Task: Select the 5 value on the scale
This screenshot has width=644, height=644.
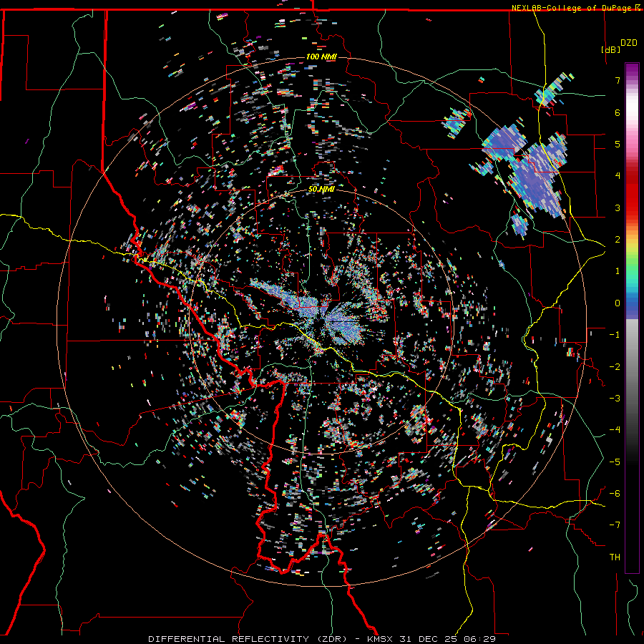Action: point(618,144)
